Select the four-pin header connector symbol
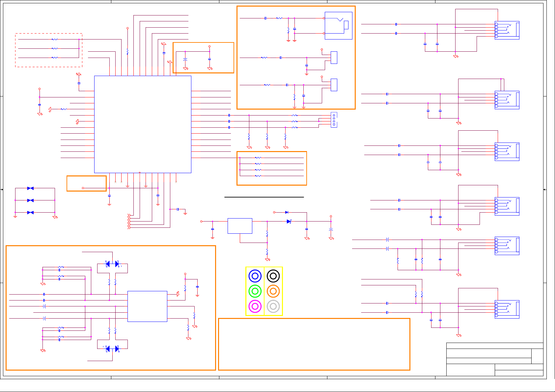 [x=334, y=120]
